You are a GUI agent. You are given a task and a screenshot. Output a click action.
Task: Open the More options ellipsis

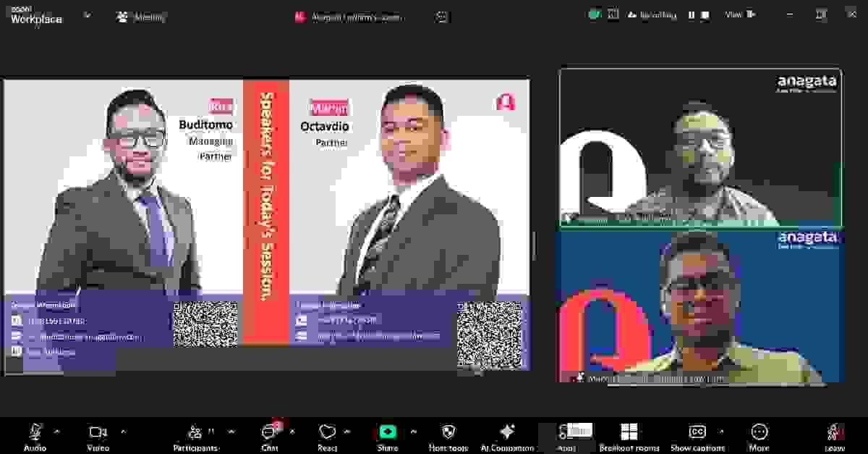pos(759,432)
